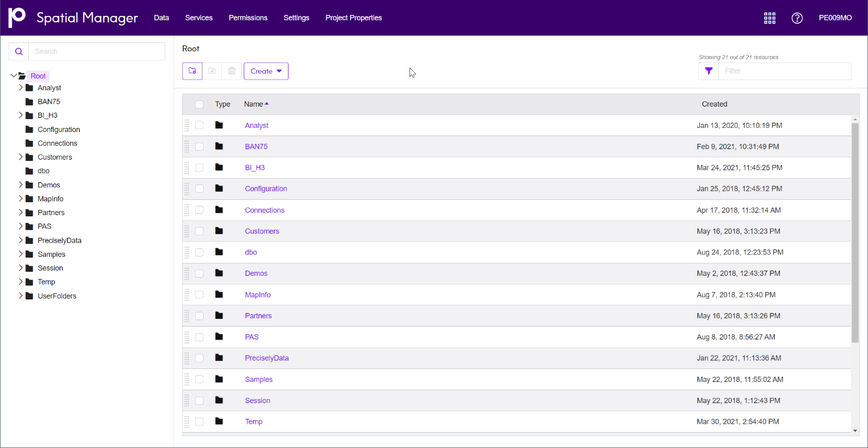Click the vertical scrollbar of the resource list
This screenshot has height=448, width=868.
coord(855,230)
